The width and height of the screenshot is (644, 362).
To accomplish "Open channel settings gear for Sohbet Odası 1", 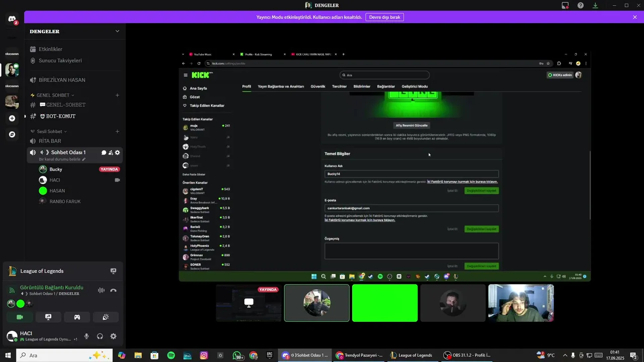I will point(117,152).
